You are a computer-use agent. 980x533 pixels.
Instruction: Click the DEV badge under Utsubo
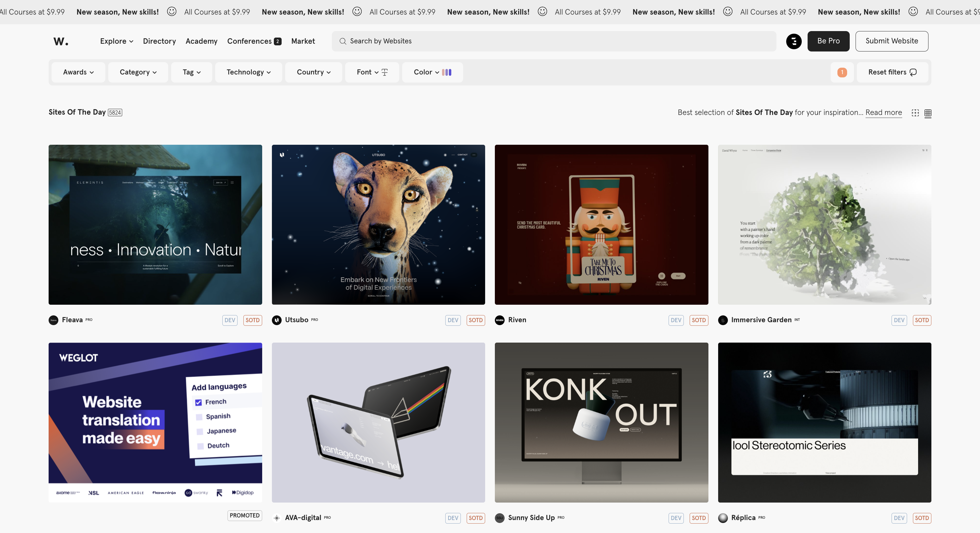click(453, 320)
